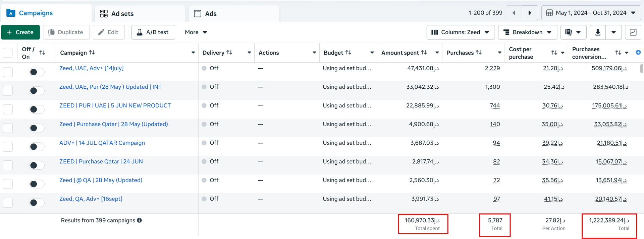Screen dimensions: 644x239
Task: Open Zeed | Purchase Qatar | 28 May (Updated)
Action: [114, 124]
